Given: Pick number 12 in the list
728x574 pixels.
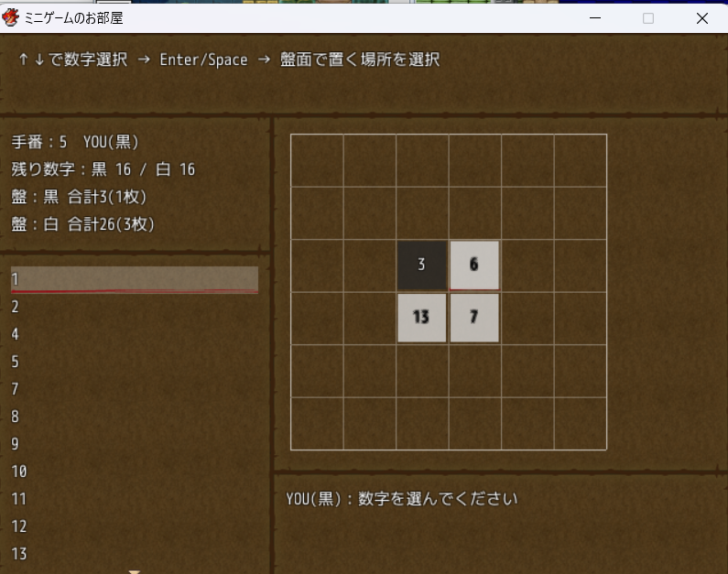Looking at the screenshot, I should pyautogui.click(x=134, y=526).
